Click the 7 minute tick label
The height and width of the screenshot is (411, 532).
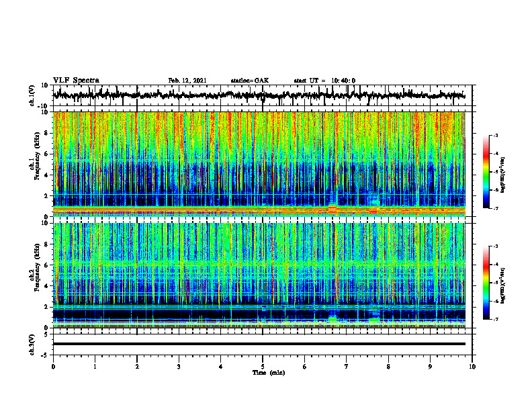[347, 367]
